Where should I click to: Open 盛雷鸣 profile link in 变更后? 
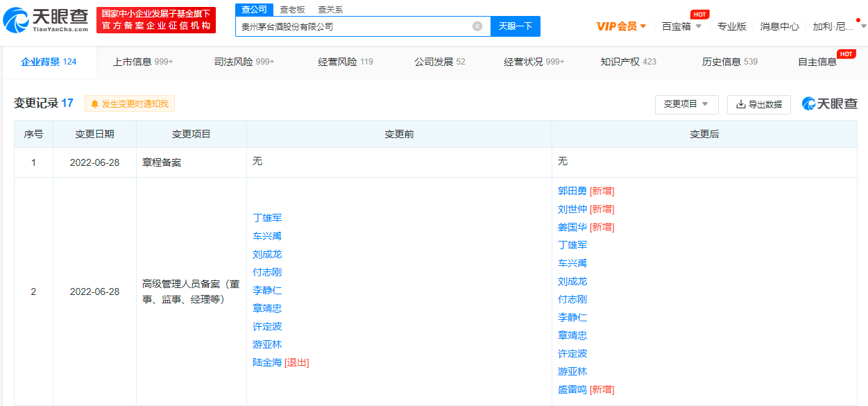point(572,389)
